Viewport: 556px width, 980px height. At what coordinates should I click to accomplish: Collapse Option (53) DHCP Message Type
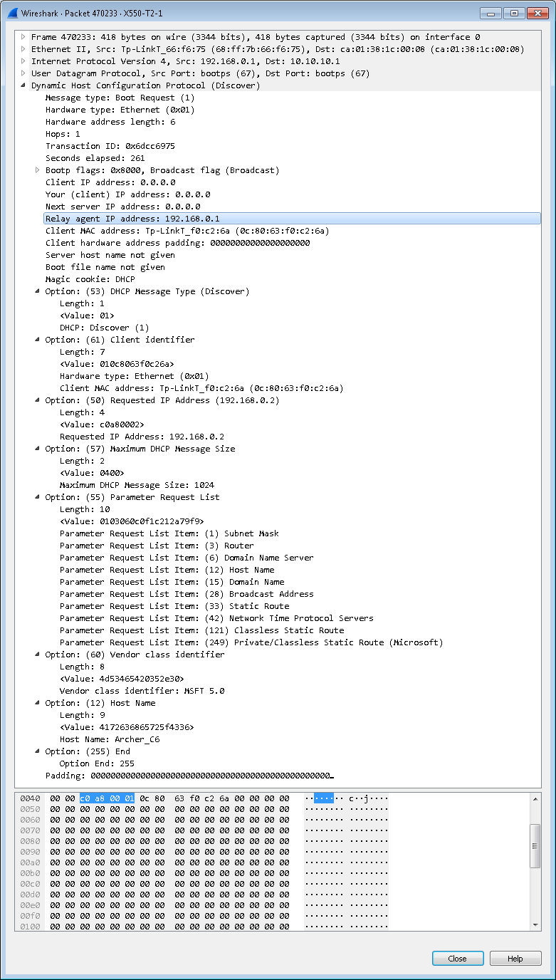38,291
